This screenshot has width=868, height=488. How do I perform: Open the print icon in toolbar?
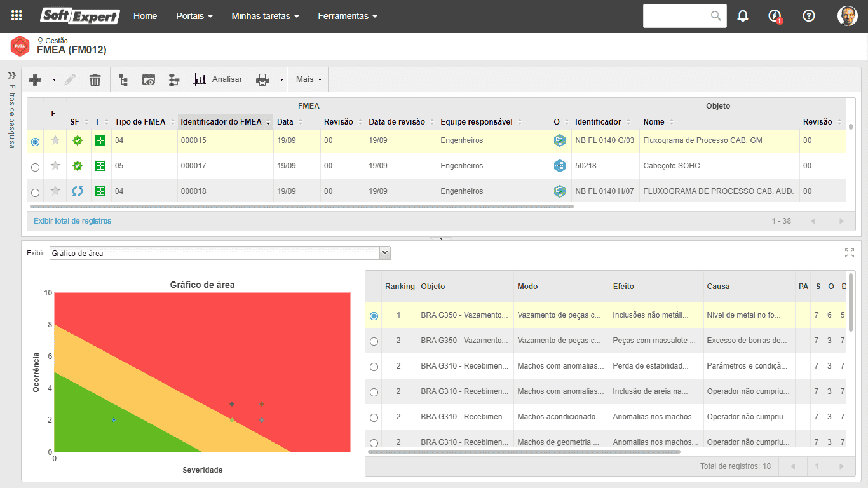pyautogui.click(x=262, y=79)
